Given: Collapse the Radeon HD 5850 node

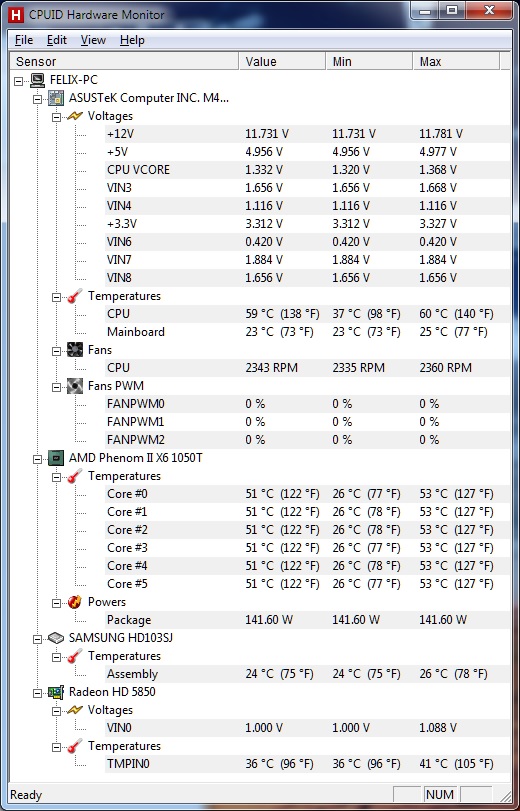Looking at the screenshot, I should pos(37,693).
